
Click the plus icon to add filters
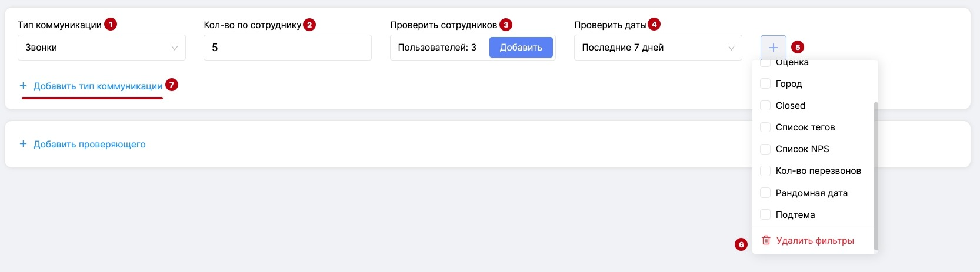click(x=773, y=48)
